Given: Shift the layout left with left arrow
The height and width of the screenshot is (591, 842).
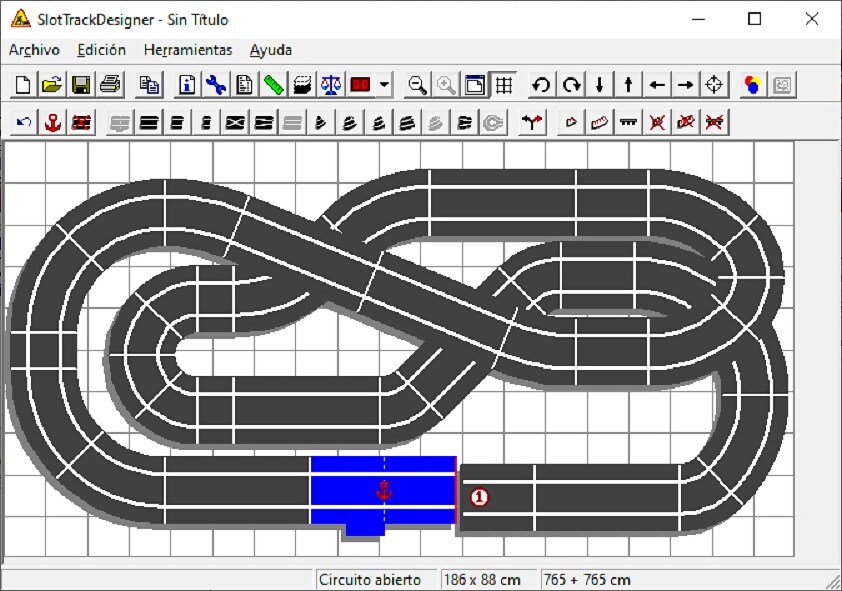Looking at the screenshot, I should 657,85.
